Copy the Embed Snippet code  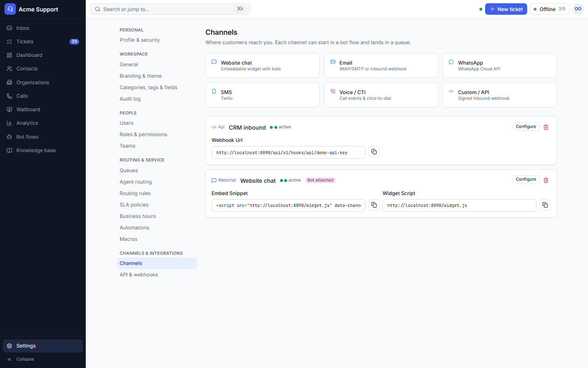point(374,205)
